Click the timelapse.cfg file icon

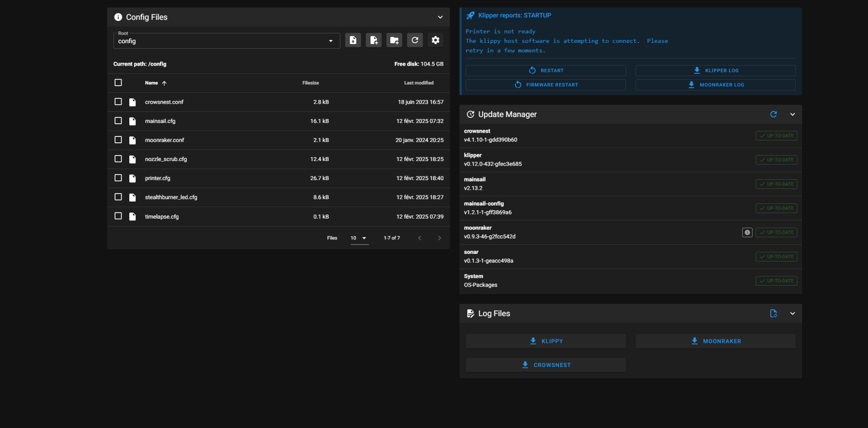point(132,217)
